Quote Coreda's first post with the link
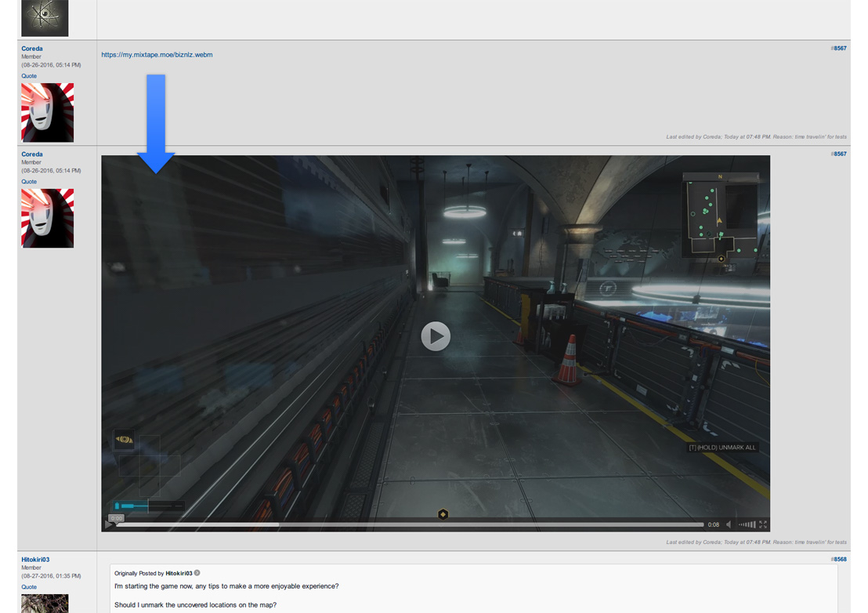The width and height of the screenshot is (868, 613). 29,76
